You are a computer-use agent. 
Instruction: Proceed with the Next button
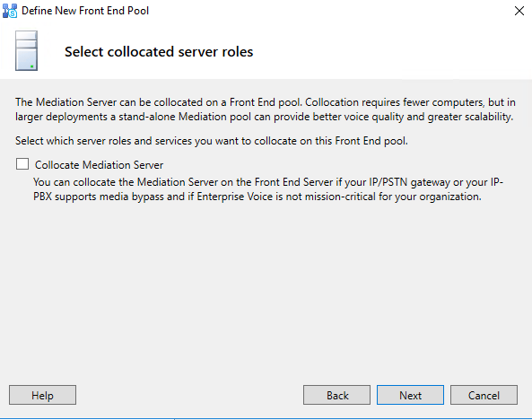pos(410,395)
